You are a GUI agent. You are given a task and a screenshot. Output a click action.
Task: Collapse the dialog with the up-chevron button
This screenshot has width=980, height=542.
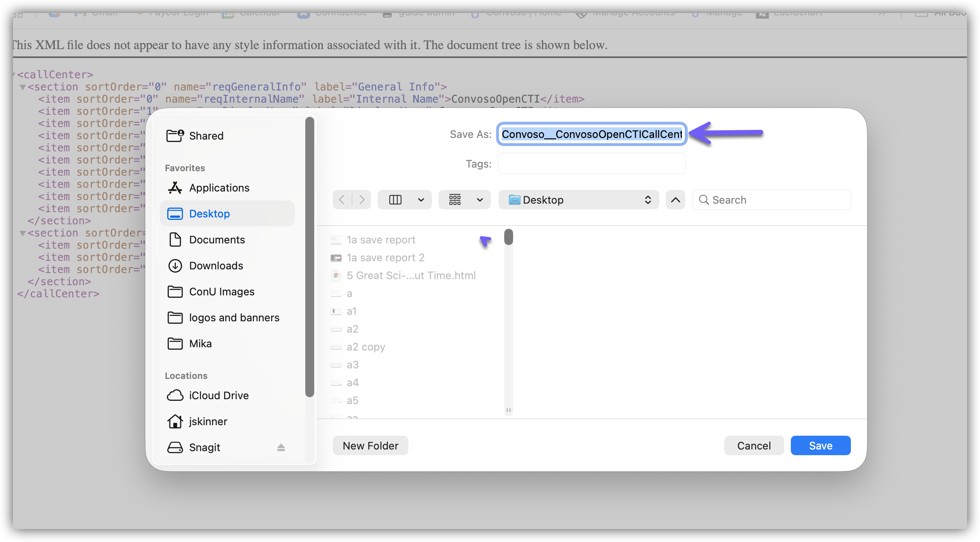pos(675,200)
